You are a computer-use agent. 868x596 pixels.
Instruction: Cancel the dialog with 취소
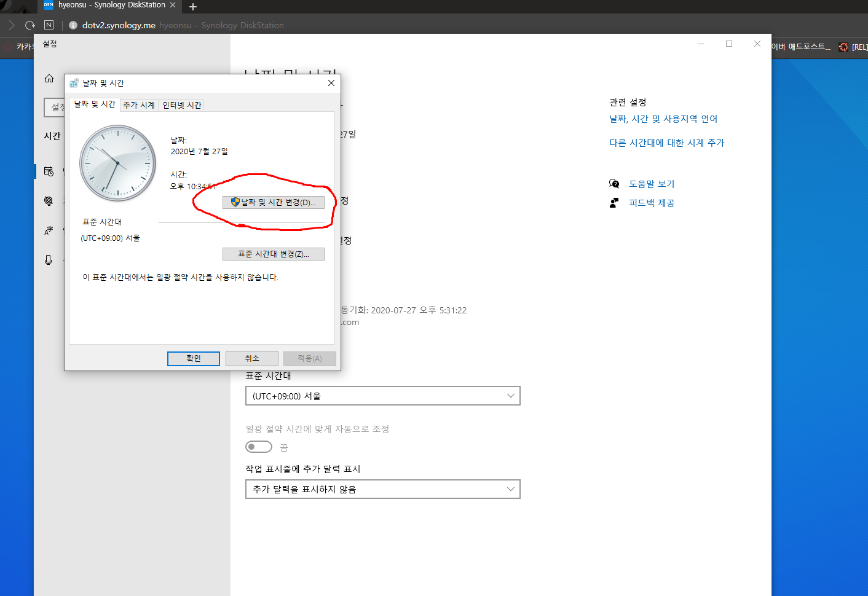pyautogui.click(x=252, y=359)
